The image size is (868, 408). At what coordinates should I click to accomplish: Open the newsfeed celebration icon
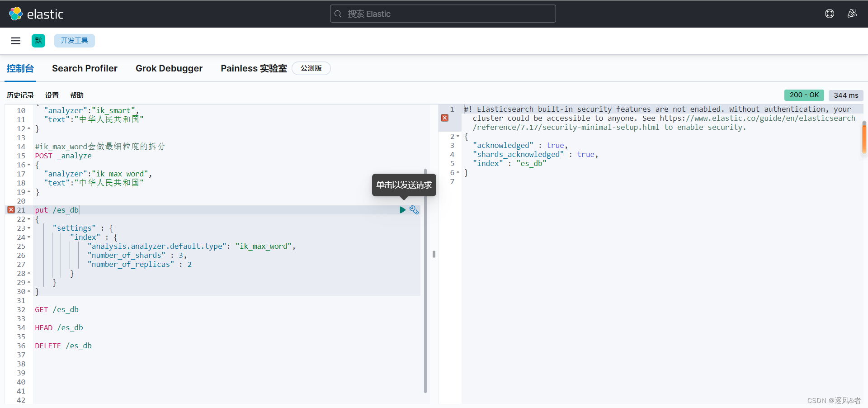[852, 14]
